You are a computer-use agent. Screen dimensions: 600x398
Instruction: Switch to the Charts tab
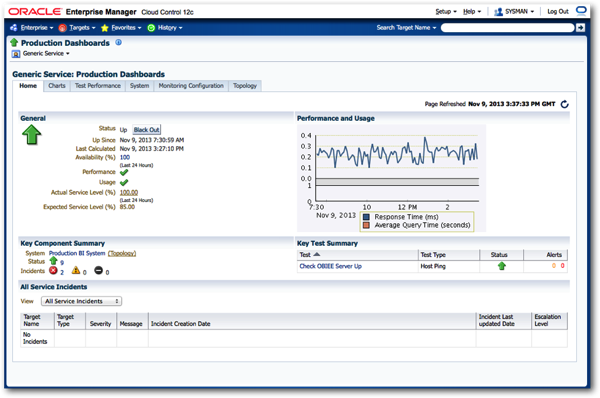click(57, 86)
